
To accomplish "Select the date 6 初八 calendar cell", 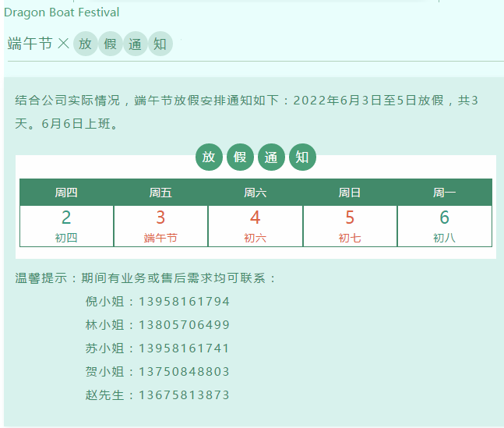I will click(x=444, y=226).
